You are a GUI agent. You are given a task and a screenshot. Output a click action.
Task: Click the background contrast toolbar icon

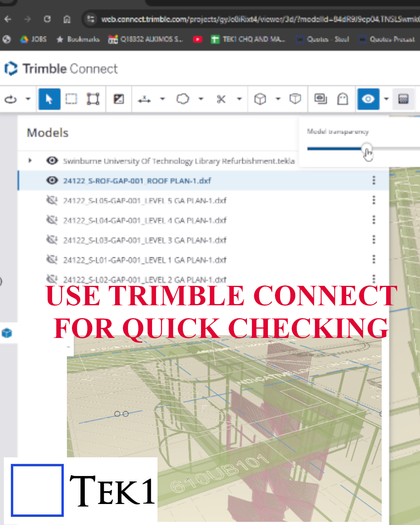coord(119,99)
